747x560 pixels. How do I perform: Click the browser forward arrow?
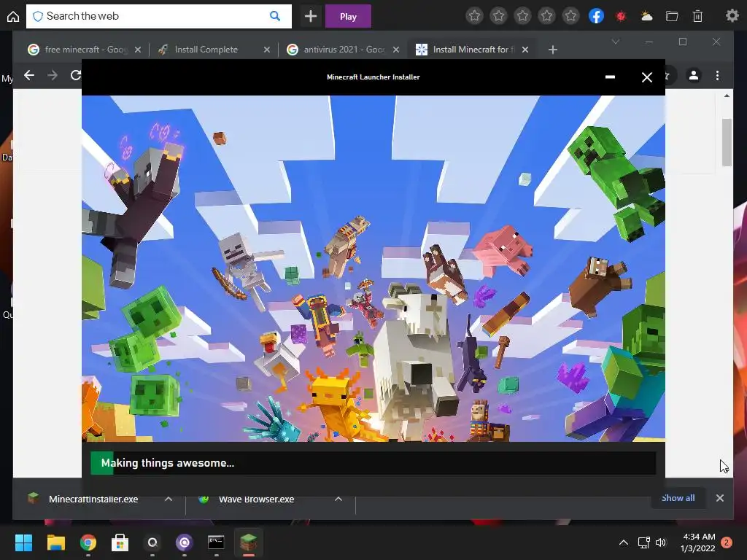pos(53,75)
